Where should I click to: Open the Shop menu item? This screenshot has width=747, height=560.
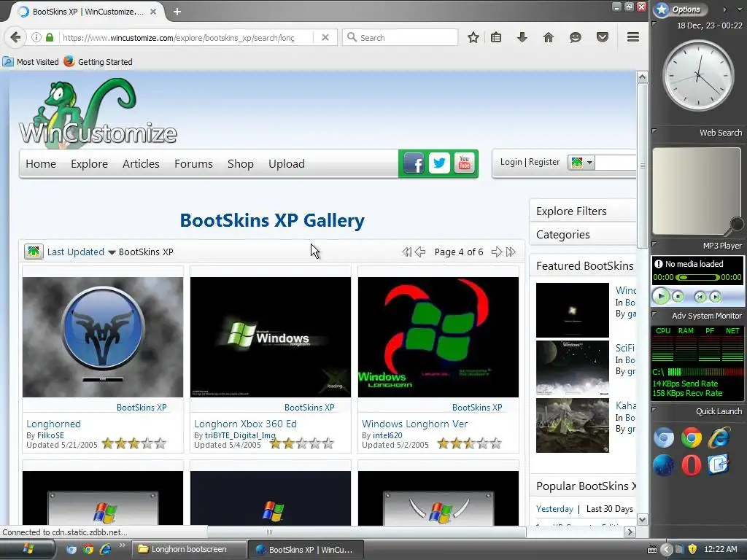(241, 164)
